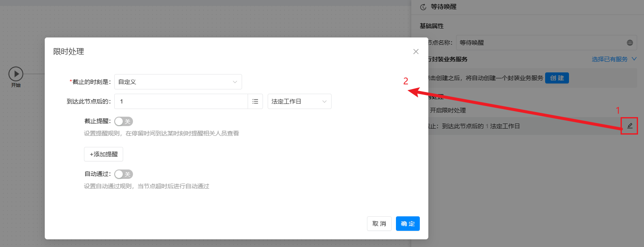Click the 节点名称 text field containing 等待唤醒
Image resolution: width=644 pixels, height=247 pixels.
pos(539,43)
